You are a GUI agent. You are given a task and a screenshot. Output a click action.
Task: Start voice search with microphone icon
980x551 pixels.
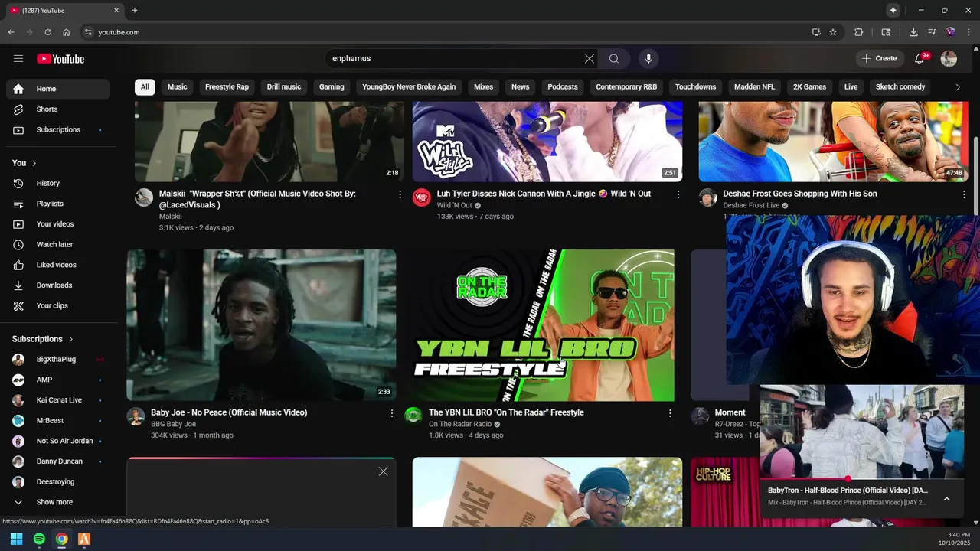648,59
